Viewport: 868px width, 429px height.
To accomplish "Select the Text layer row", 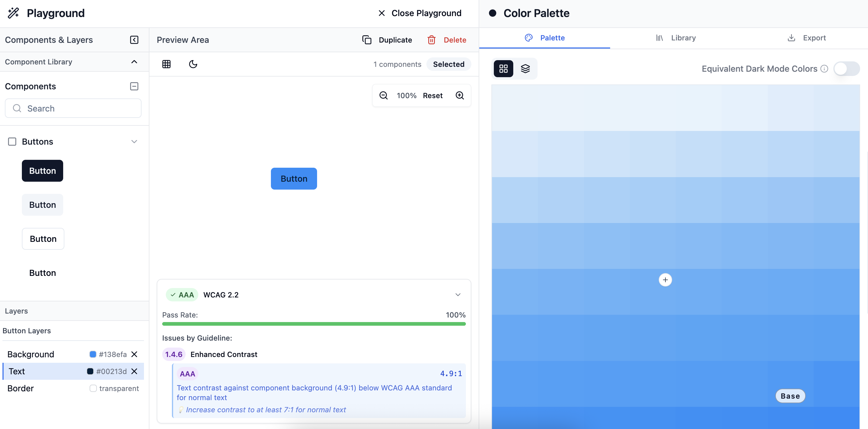I will point(73,371).
